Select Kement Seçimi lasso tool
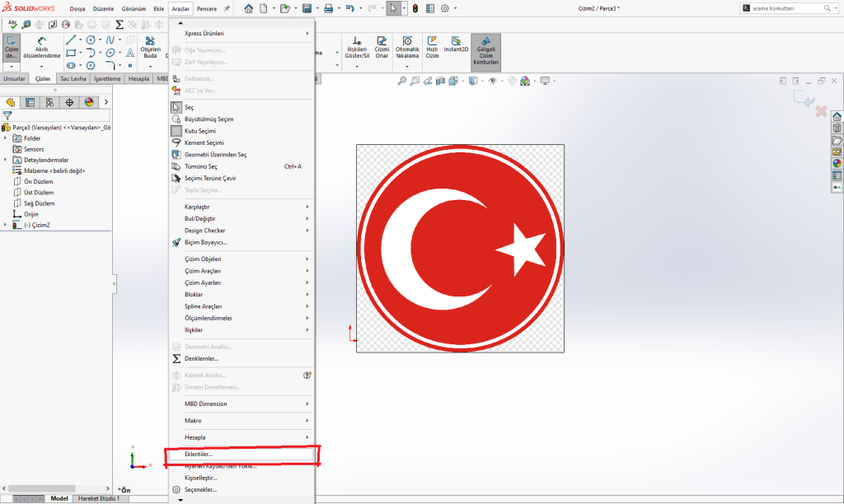 tap(204, 142)
